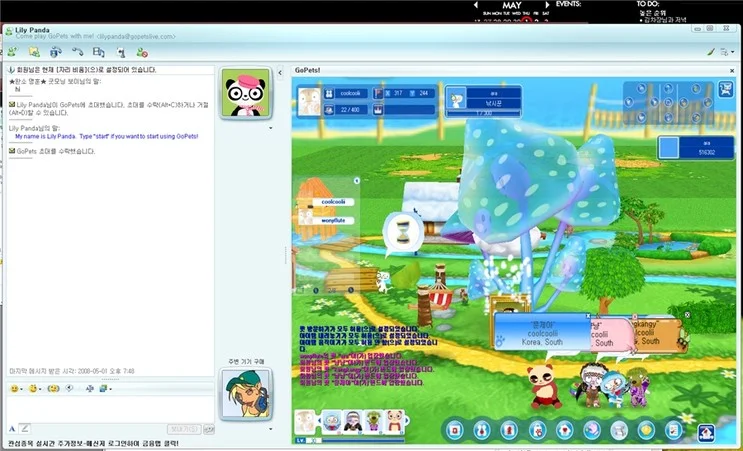Screen dimensions: 743x451
Task: Click the paw bag round action button
Action: coord(537,430)
